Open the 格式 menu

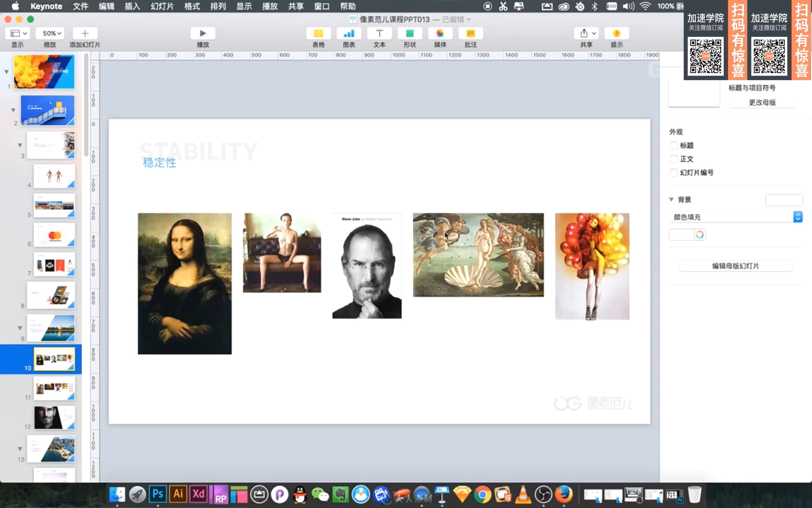192,6
